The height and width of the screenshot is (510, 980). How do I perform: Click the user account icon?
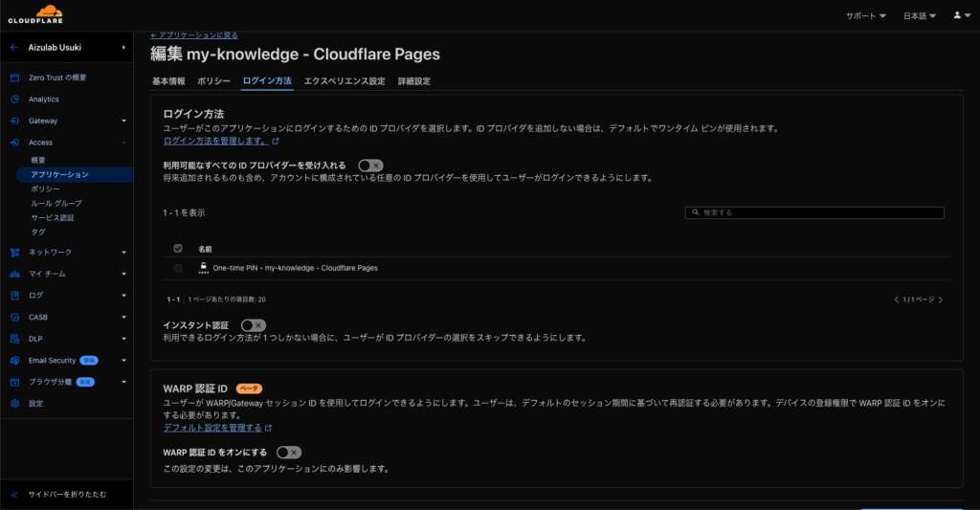click(957, 15)
